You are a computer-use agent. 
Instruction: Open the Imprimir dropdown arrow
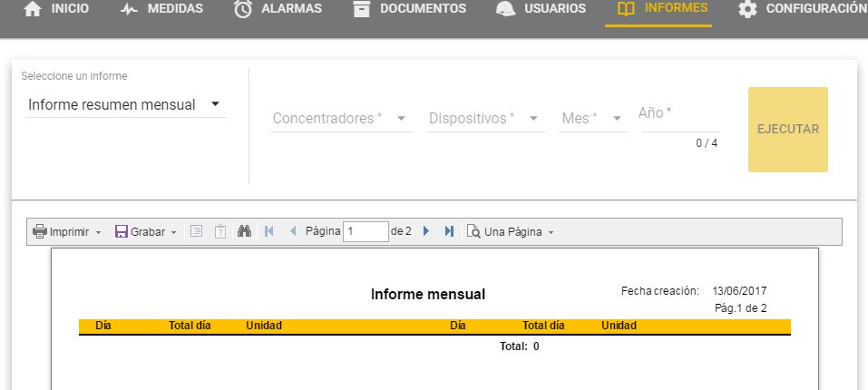pos(99,232)
